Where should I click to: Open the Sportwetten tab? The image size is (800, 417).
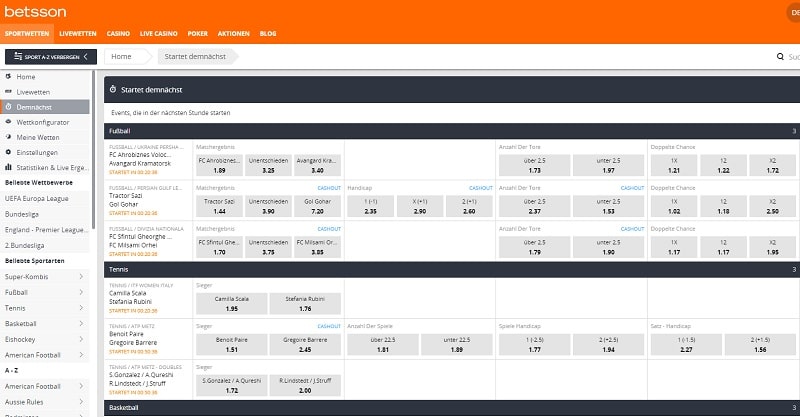[27, 34]
